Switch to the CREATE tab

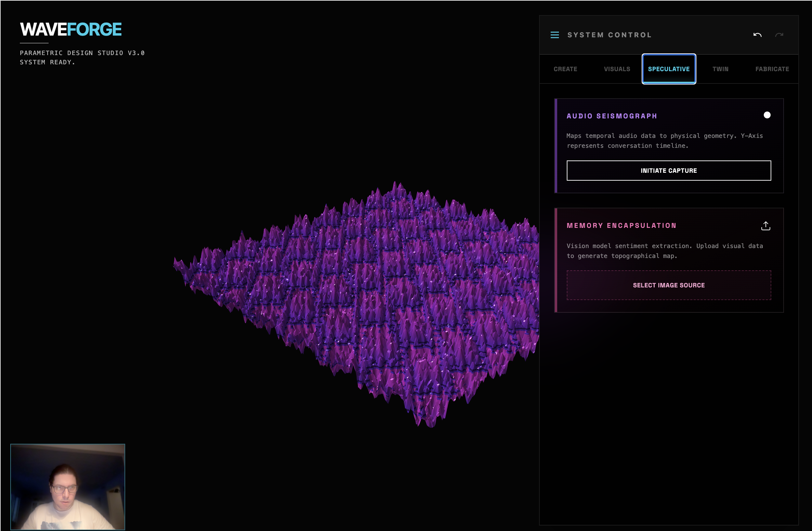coord(565,69)
